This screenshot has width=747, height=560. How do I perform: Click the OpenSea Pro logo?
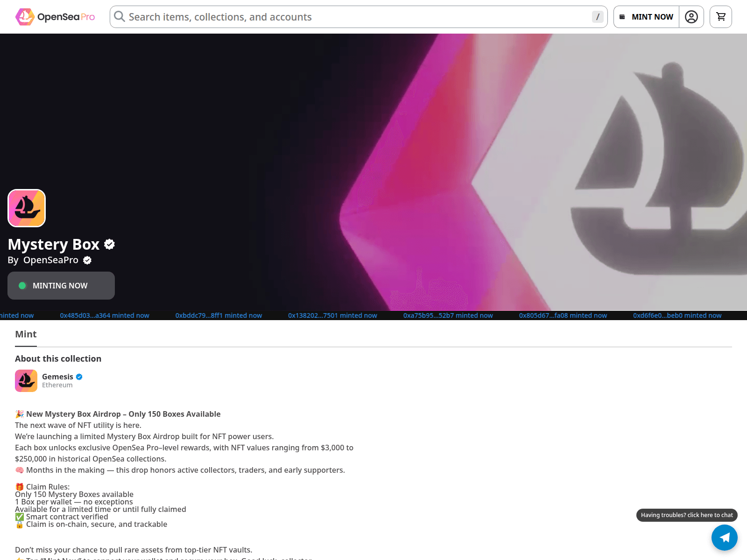tap(55, 17)
